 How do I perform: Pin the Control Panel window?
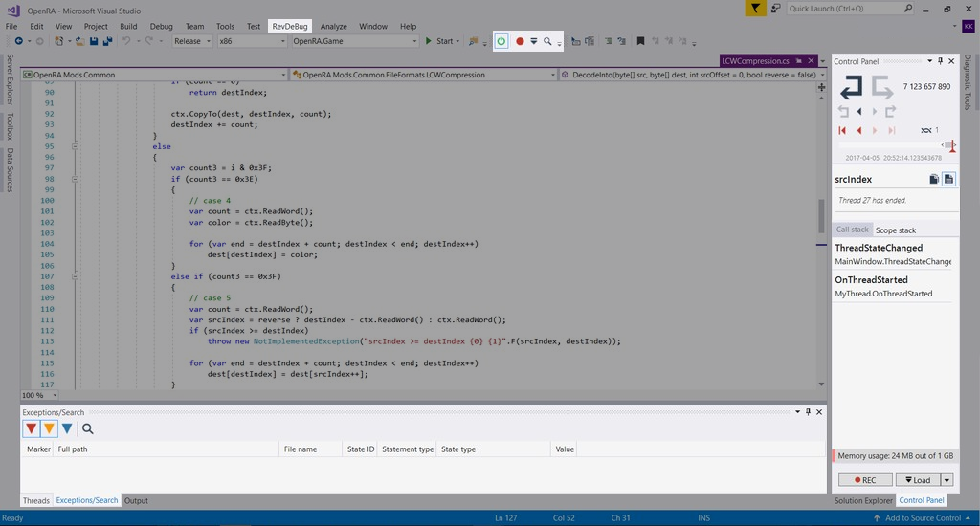pos(940,61)
